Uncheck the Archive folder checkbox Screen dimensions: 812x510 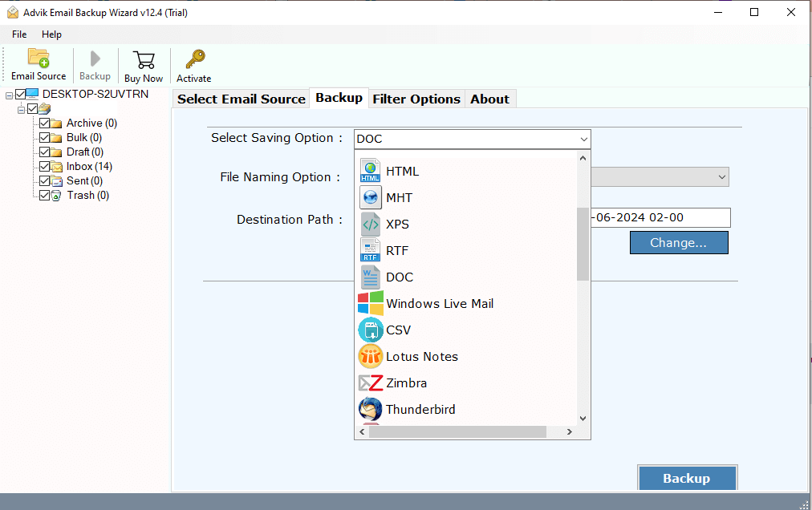tap(45, 123)
